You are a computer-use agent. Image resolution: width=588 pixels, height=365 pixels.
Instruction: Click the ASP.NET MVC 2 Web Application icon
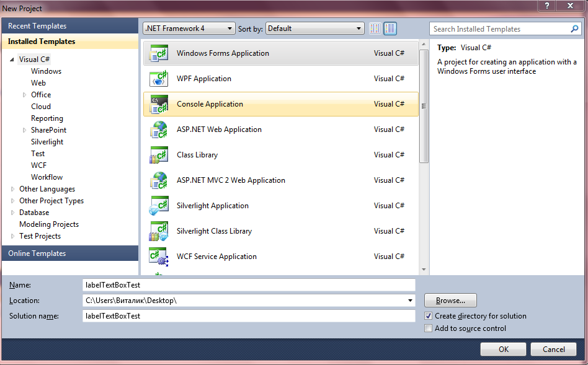click(159, 180)
